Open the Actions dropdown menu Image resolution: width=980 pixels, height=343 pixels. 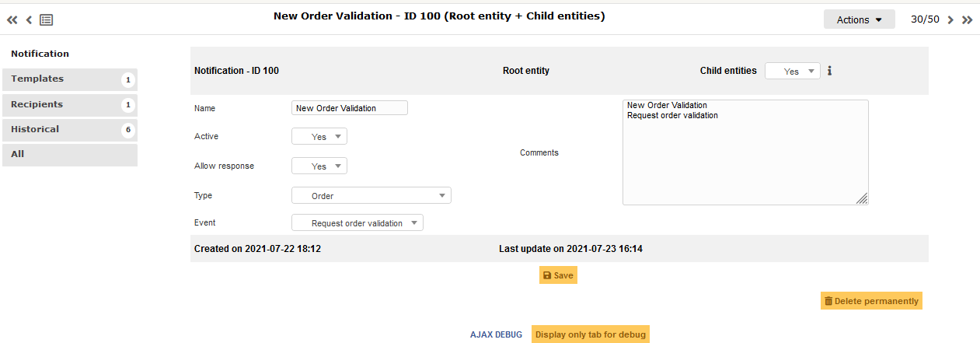pos(860,19)
